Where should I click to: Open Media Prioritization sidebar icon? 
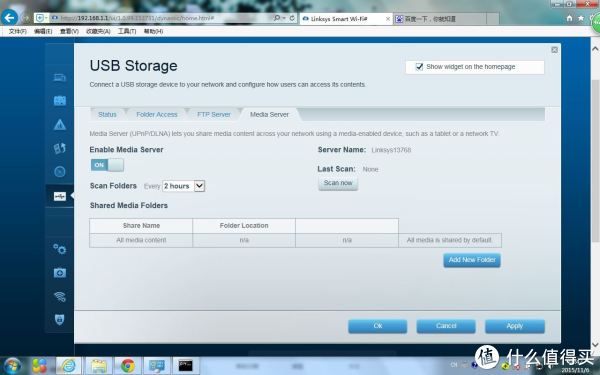tap(60, 148)
